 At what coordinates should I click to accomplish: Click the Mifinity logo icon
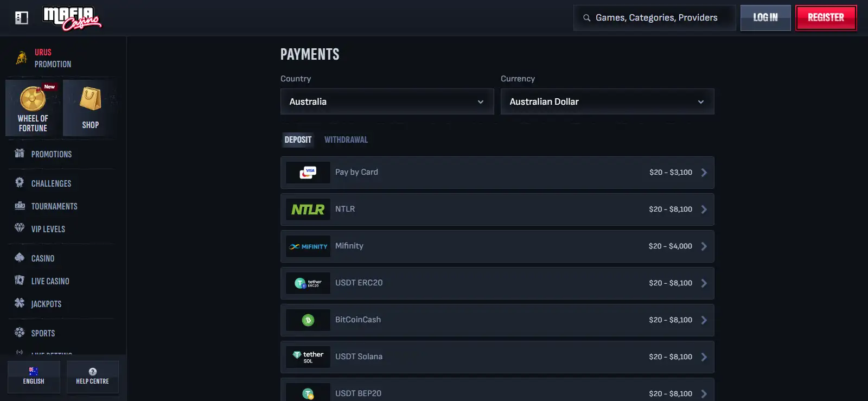click(308, 246)
